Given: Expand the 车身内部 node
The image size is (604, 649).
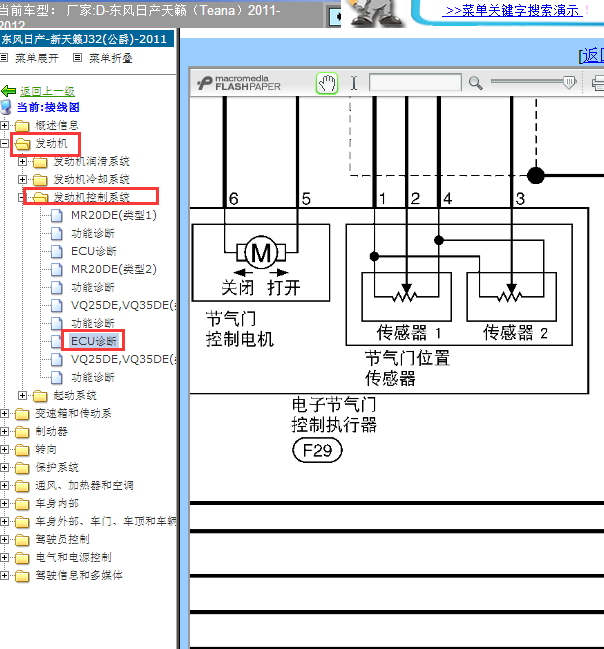Looking at the screenshot, I should click(5, 503).
